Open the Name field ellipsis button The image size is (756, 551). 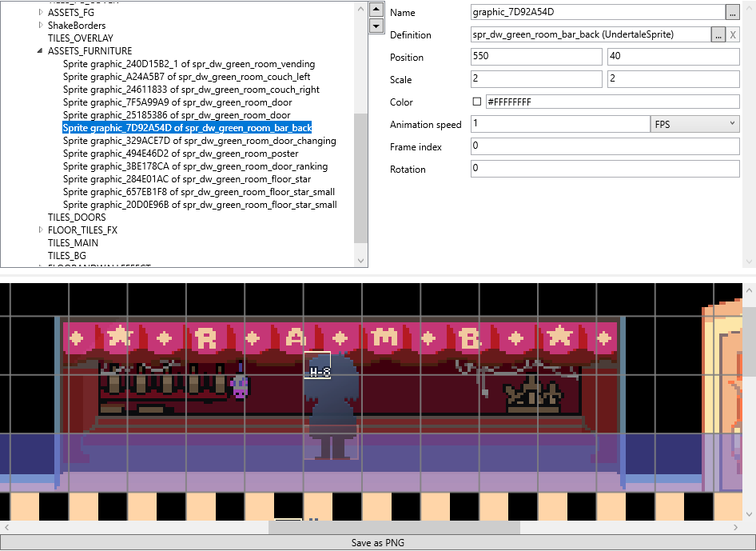pos(732,12)
